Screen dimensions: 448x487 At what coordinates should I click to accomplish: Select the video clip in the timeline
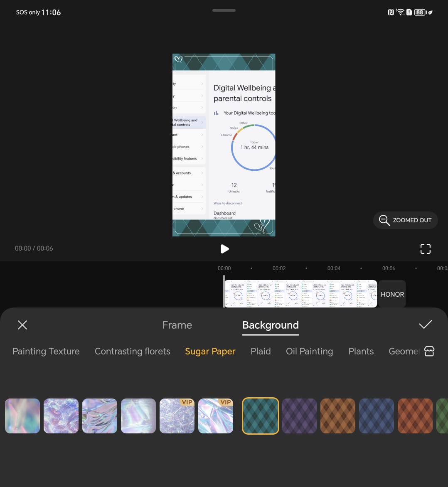coord(300,294)
